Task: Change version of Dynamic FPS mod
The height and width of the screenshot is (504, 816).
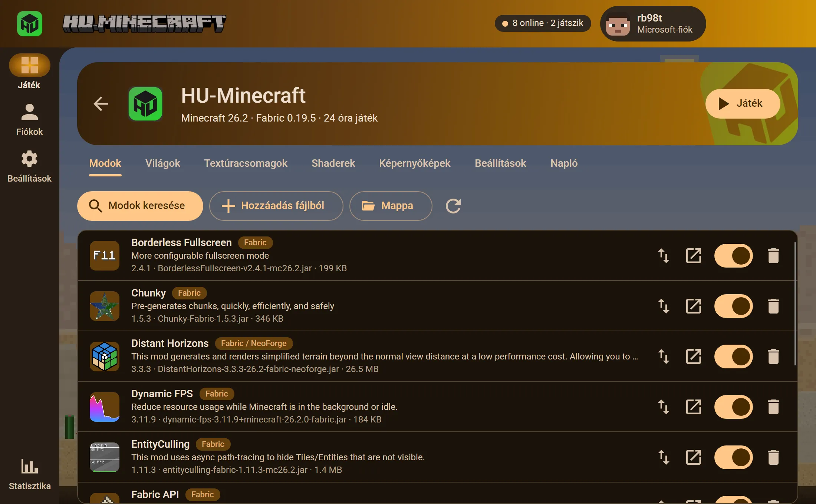Action: coord(664,407)
